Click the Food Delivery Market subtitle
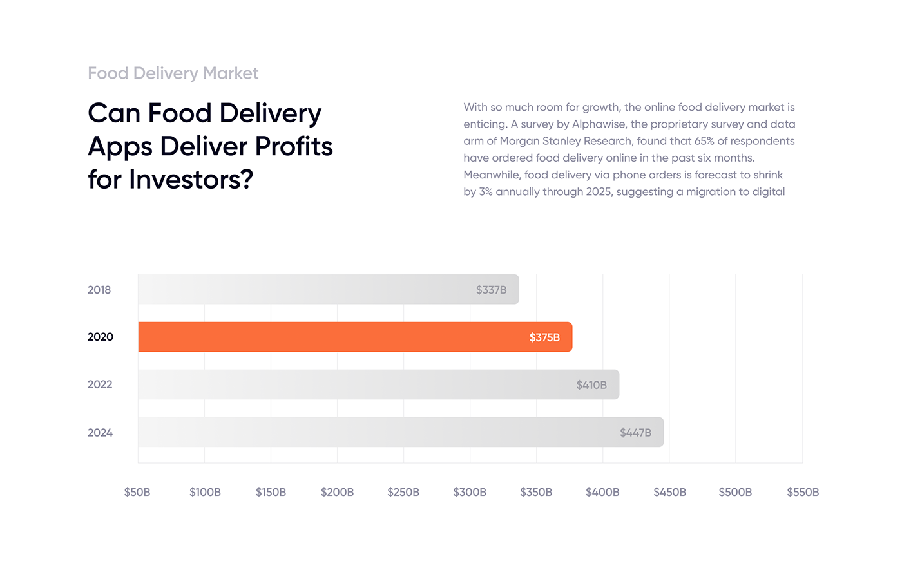The image size is (902, 588). (173, 73)
